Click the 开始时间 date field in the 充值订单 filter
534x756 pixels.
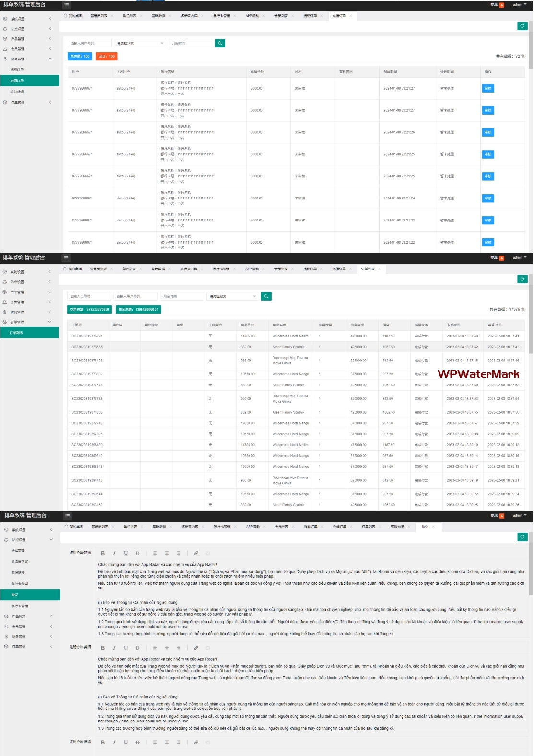pyautogui.click(x=190, y=43)
